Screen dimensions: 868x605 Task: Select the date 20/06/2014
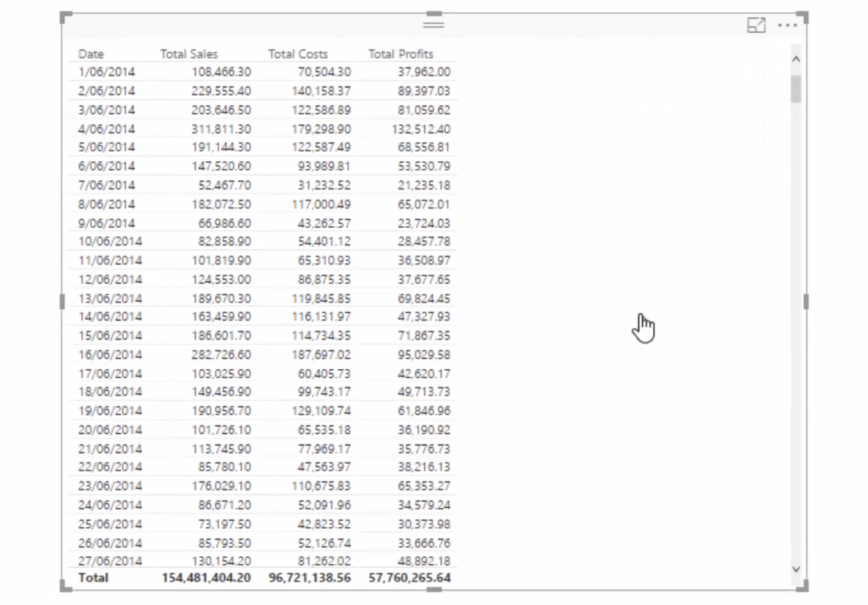pyautogui.click(x=110, y=429)
